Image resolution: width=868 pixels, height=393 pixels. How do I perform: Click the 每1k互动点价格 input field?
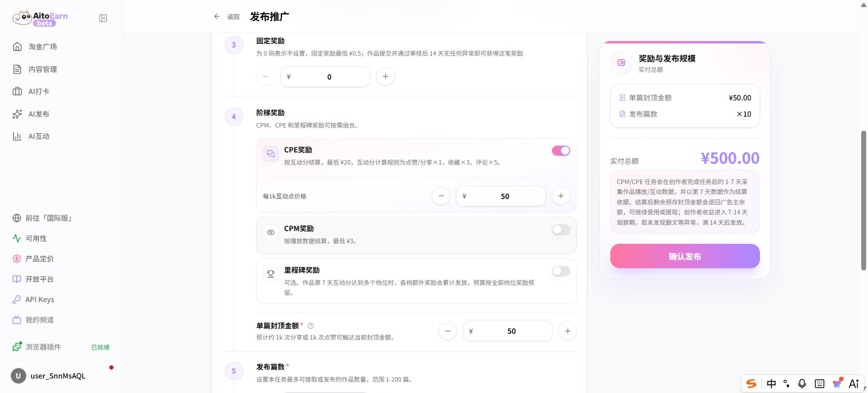(501, 196)
